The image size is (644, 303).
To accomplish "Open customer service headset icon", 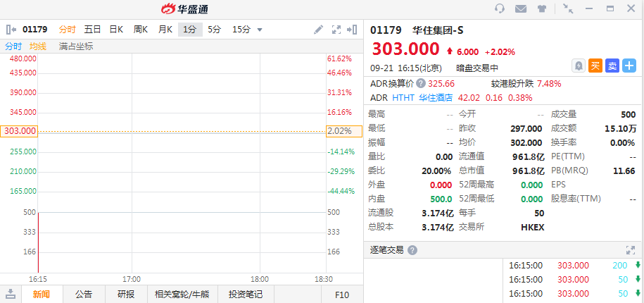I will point(500,8).
